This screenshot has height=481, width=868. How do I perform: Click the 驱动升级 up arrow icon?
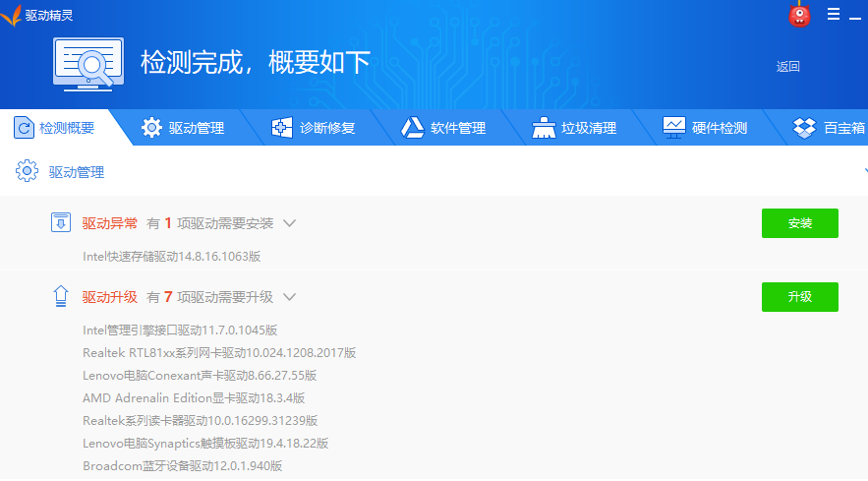click(x=61, y=296)
